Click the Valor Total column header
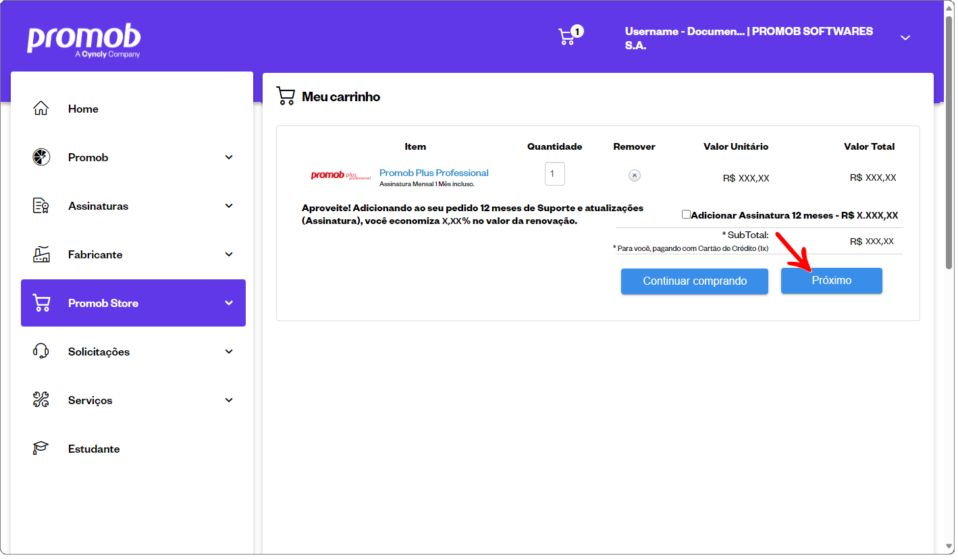The width and height of the screenshot is (958, 560). tap(869, 146)
